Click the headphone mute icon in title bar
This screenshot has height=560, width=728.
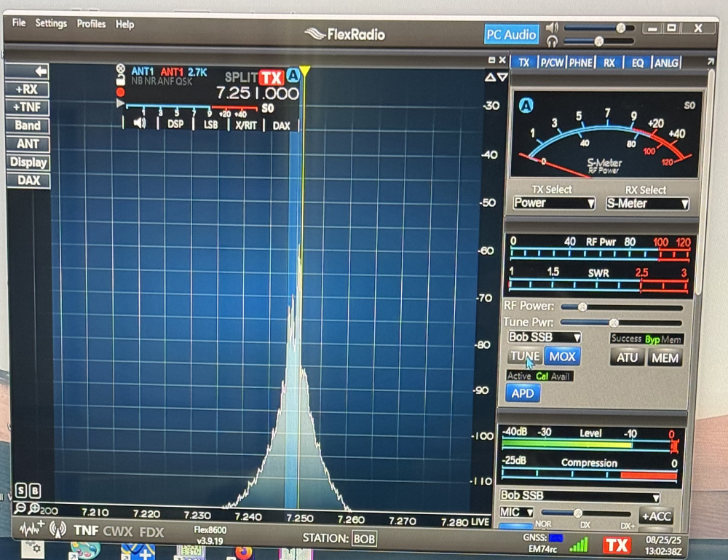[552, 42]
